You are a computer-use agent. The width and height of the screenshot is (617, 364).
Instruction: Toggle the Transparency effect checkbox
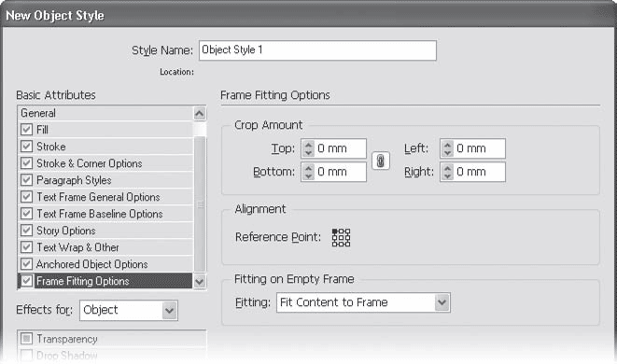[26, 339]
